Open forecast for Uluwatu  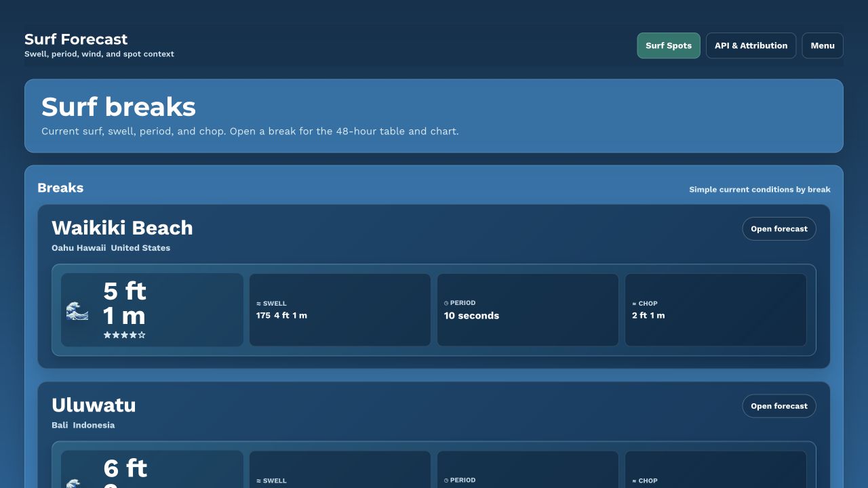779,406
